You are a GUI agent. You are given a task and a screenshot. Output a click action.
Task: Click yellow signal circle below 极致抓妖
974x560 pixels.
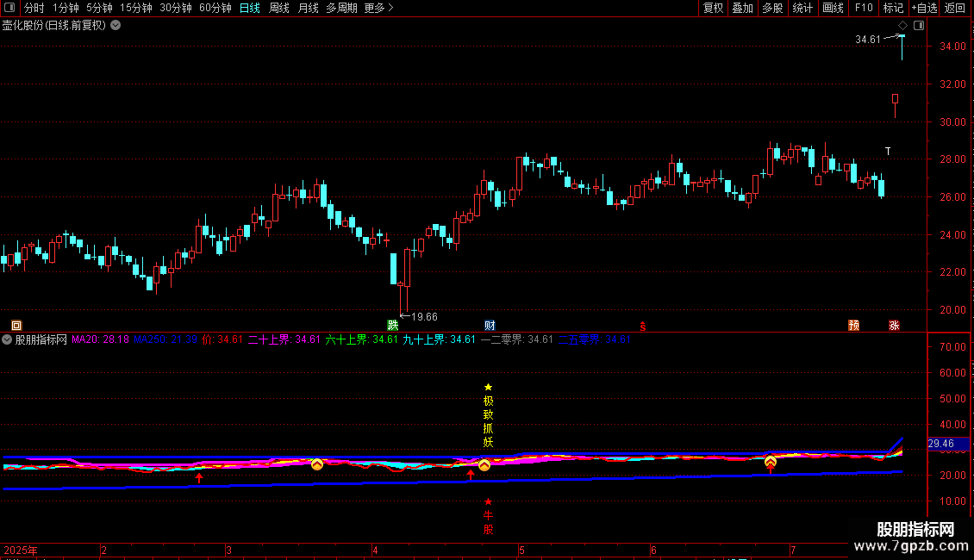point(484,465)
